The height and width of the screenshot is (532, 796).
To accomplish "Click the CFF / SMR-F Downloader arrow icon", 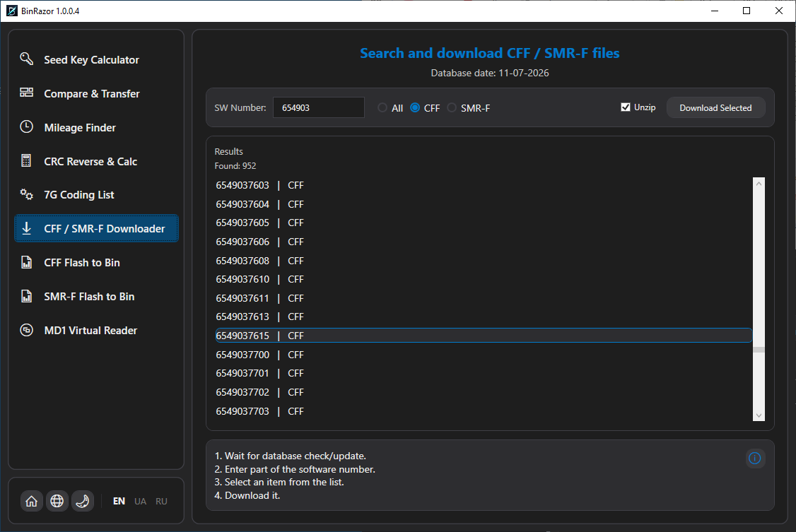I will pos(26,228).
